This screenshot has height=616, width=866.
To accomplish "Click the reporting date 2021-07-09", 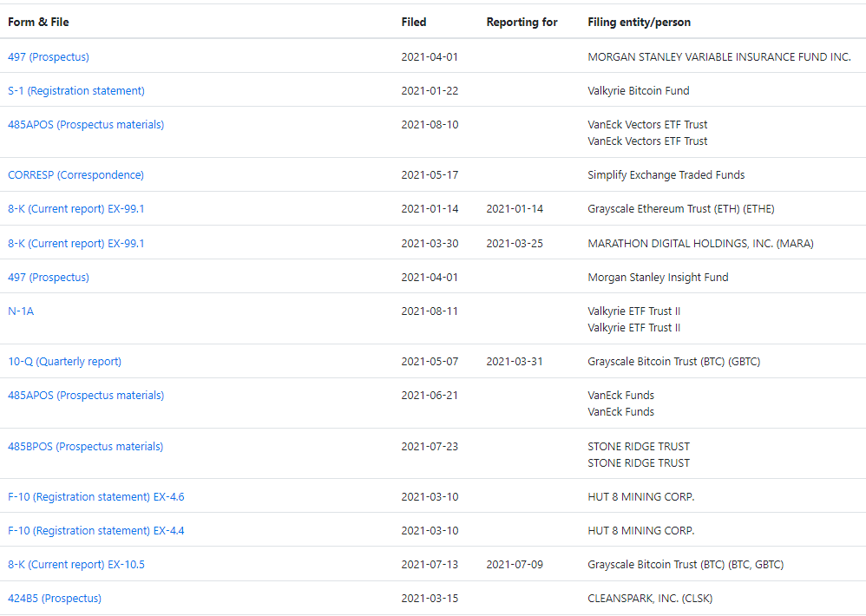I will pos(515,565).
